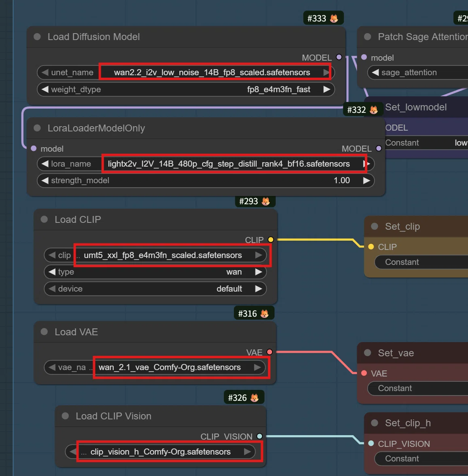468x476 pixels.
Task: Click the CLIP_VISION output socket of Load CLIP Vision
Action: click(x=259, y=436)
